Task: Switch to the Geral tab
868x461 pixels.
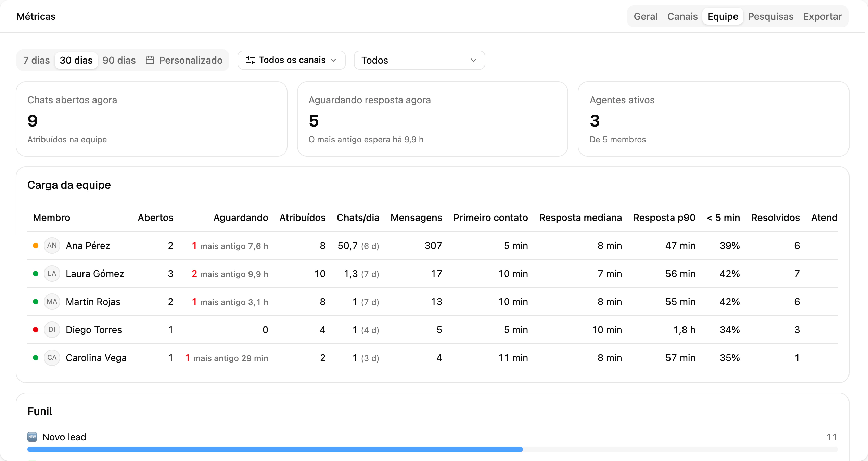Action: pyautogui.click(x=645, y=16)
